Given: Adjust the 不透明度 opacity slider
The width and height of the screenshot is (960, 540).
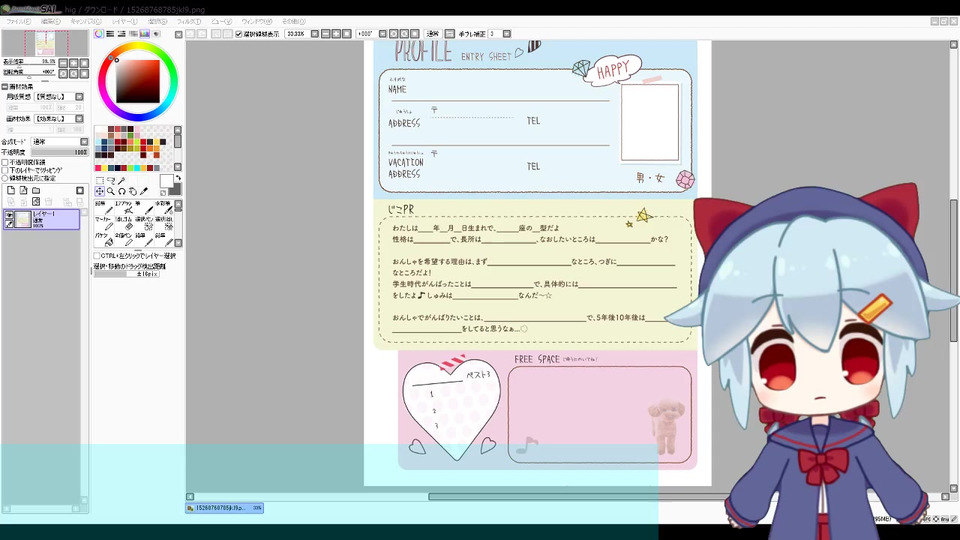Looking at the screenshot, I should 59,152.
